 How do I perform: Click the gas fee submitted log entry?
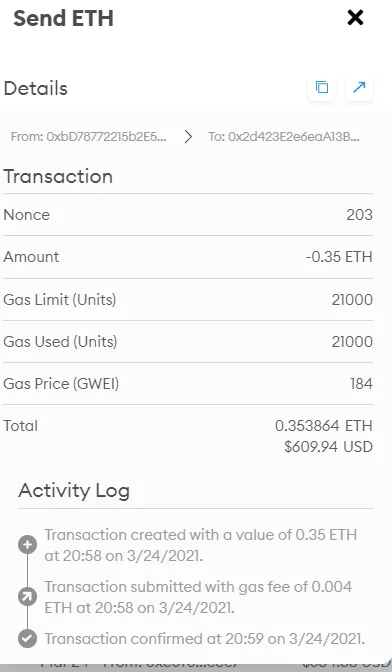198,597
